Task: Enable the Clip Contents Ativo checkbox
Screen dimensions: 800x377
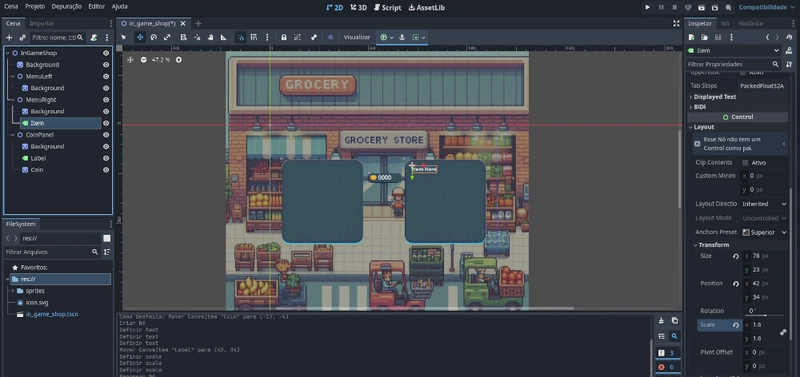Action: [745, 163]
